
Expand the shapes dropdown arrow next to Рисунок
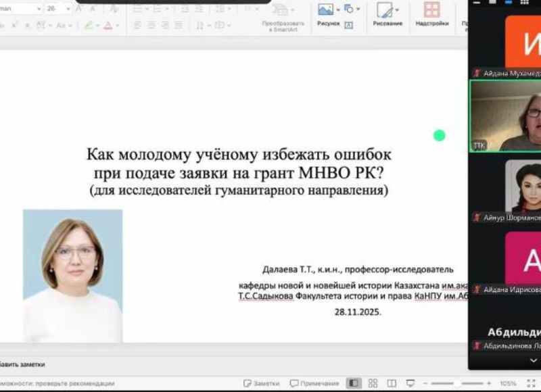click(x=358, y=9)
